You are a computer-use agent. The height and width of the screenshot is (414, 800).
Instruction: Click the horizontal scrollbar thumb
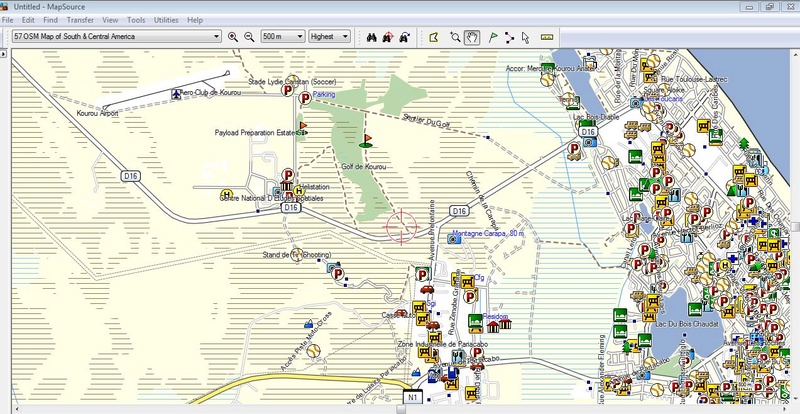401,409
